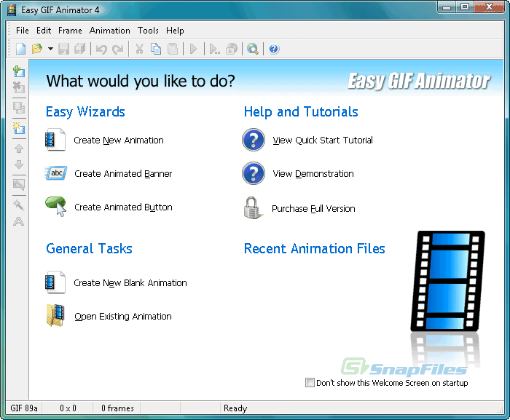Expand the Open dropdown arrow in toolbar
The image size is (510, 420).
point(50,49)
